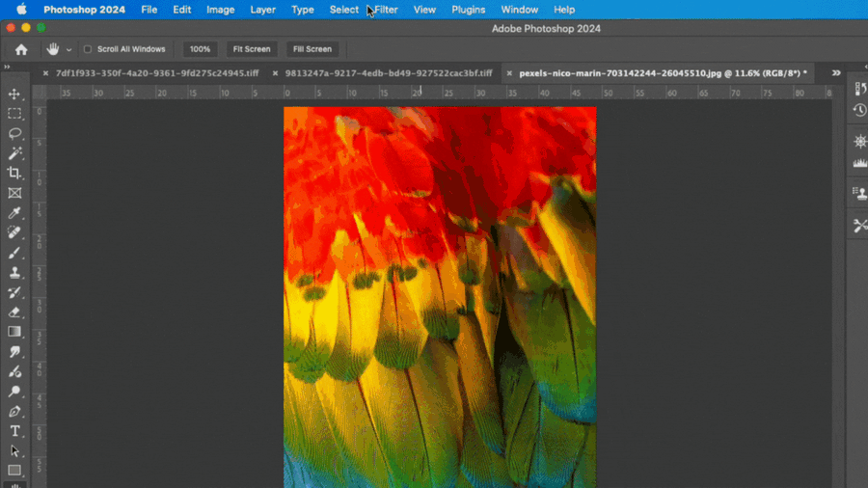Open the Clone Source panel icon
The height and width of the screenshot is (488, 868).
coord(859,193)
